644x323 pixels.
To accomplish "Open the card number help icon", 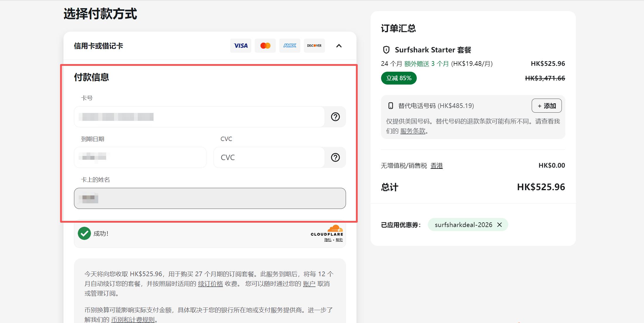I will click(335, 117).
